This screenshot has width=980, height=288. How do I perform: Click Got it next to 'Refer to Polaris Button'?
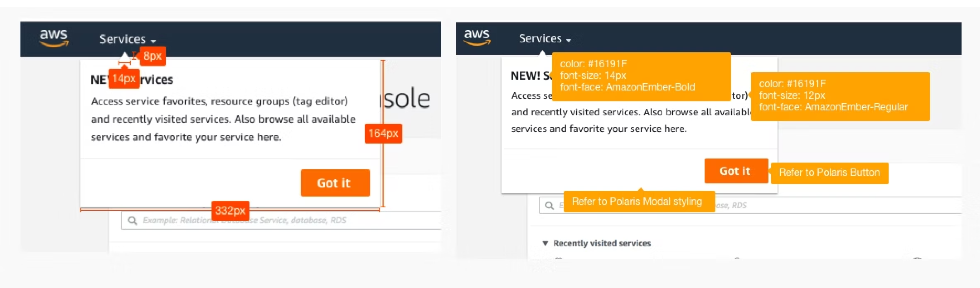click(x=736, y=171)
